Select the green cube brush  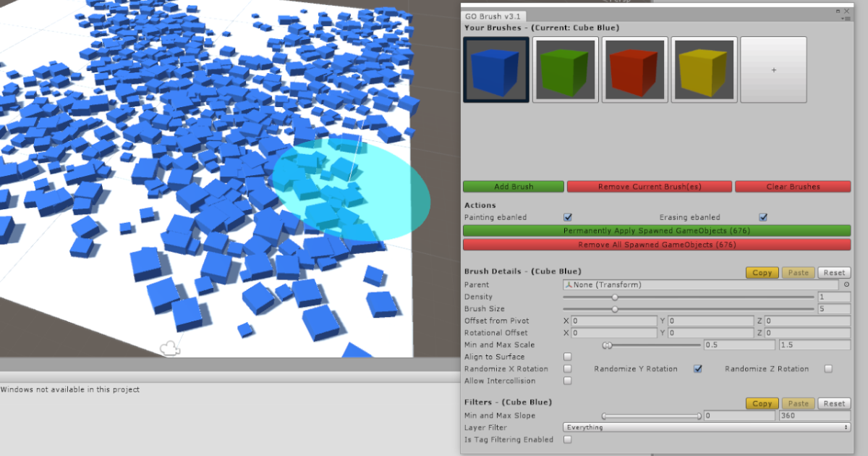click(565, 69)
